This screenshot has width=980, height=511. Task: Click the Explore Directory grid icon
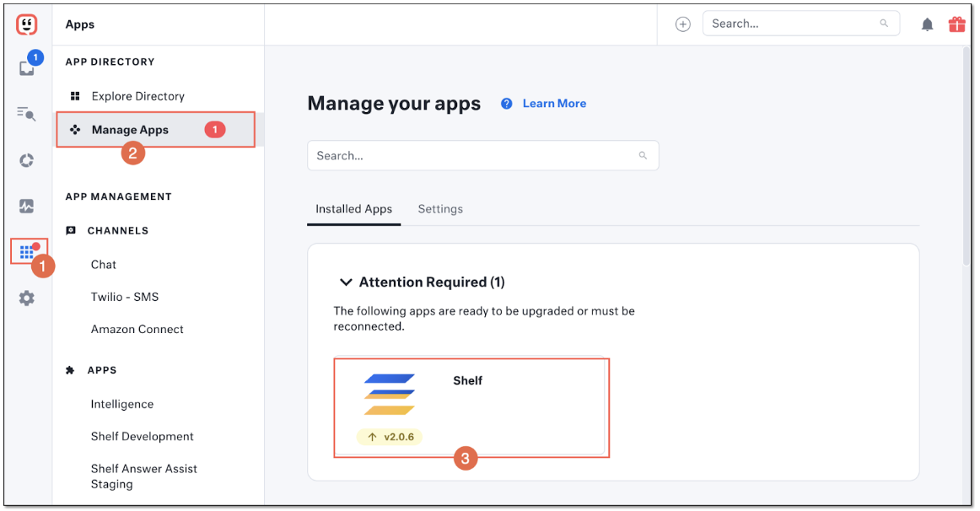(x=75, y=96)
